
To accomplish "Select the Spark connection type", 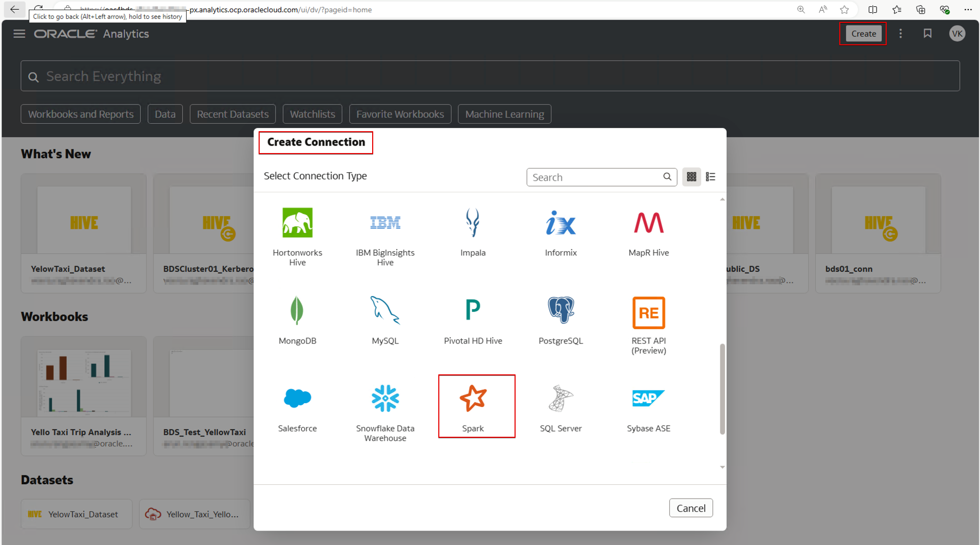I will coord(473,406).
